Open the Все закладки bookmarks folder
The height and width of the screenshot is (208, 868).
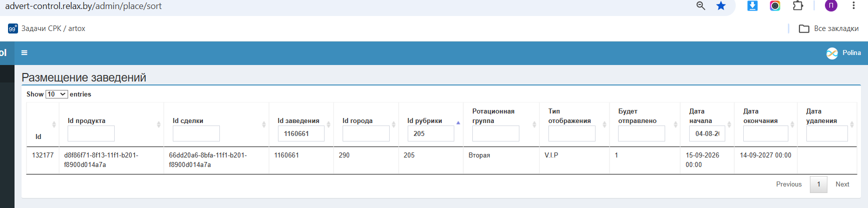pyautogui.click(x=829, y=28)
